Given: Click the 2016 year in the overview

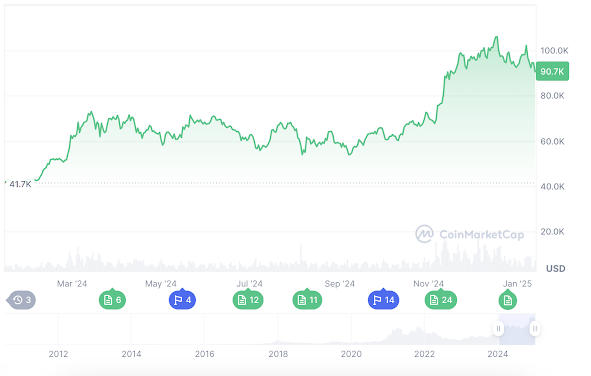Looking at the screenshot, I should click(x=205, y=354).
